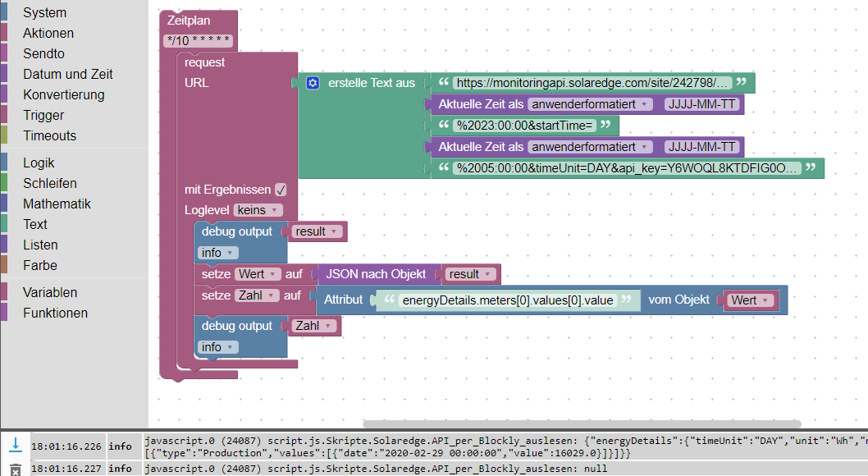Click the horizontal workspace scrollbar
The image size is (868, 476).
coord(582,424)
